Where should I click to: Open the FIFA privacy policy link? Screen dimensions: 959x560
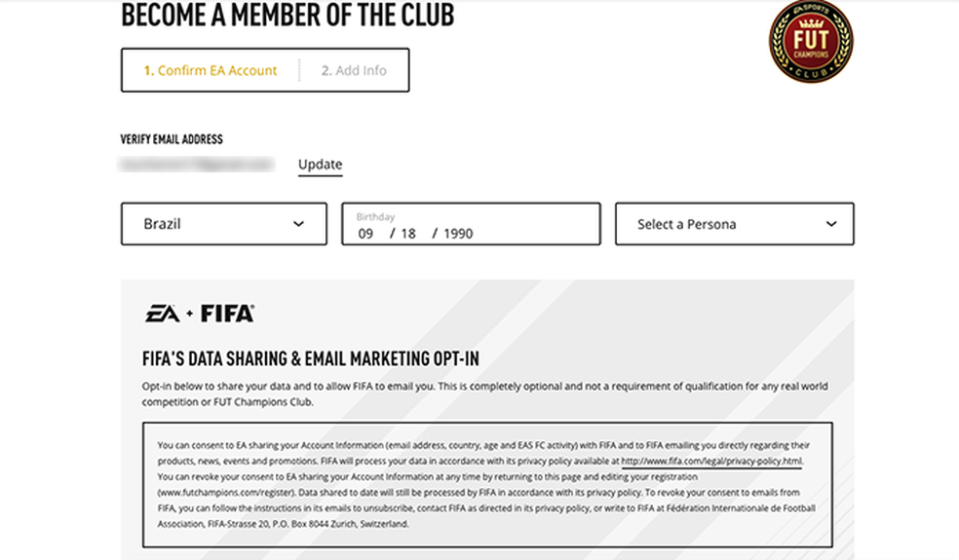711,462
